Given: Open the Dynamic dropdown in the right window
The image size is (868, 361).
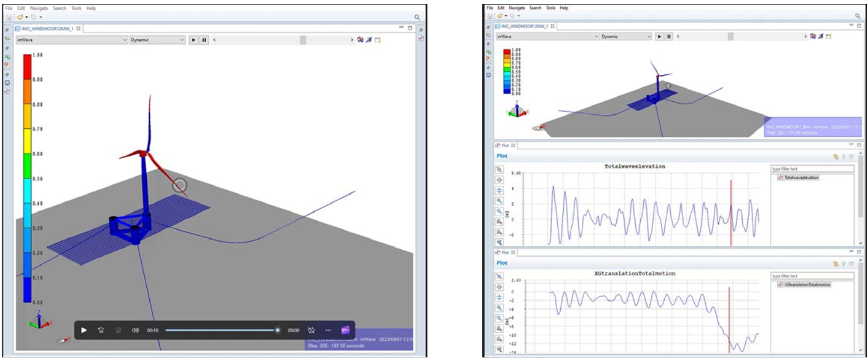Looking at the screenshot, I should click(x=625, y=36).
